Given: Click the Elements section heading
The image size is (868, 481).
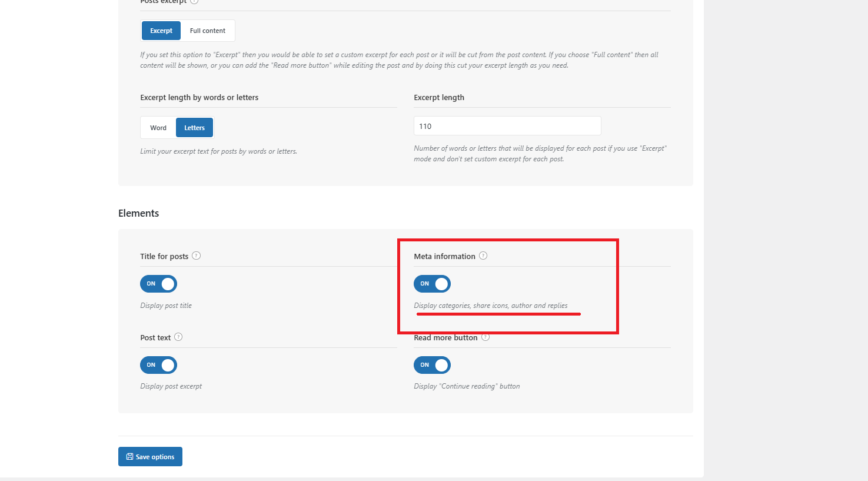Looking at the screenshot, I should (x=139, y=213).
